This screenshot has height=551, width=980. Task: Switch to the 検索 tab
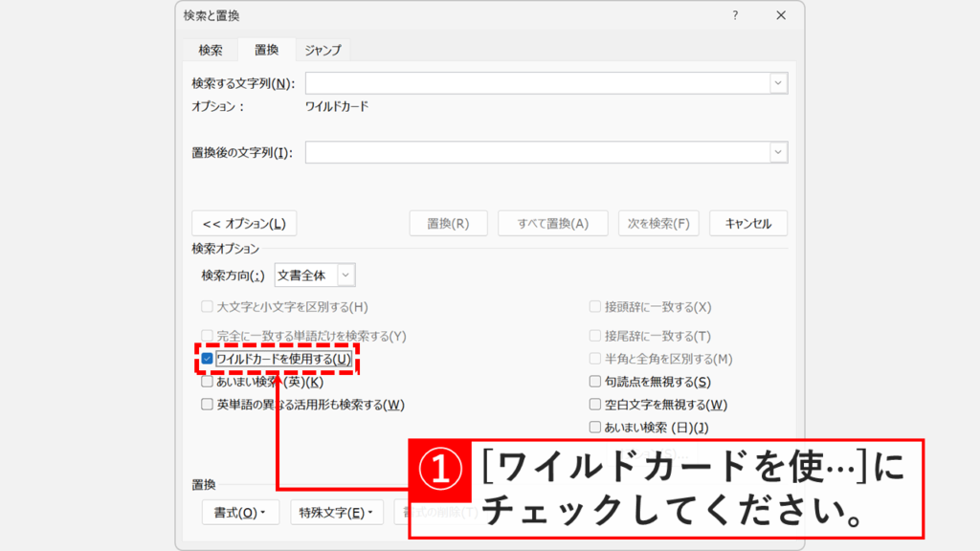click(x=210, y=51)
